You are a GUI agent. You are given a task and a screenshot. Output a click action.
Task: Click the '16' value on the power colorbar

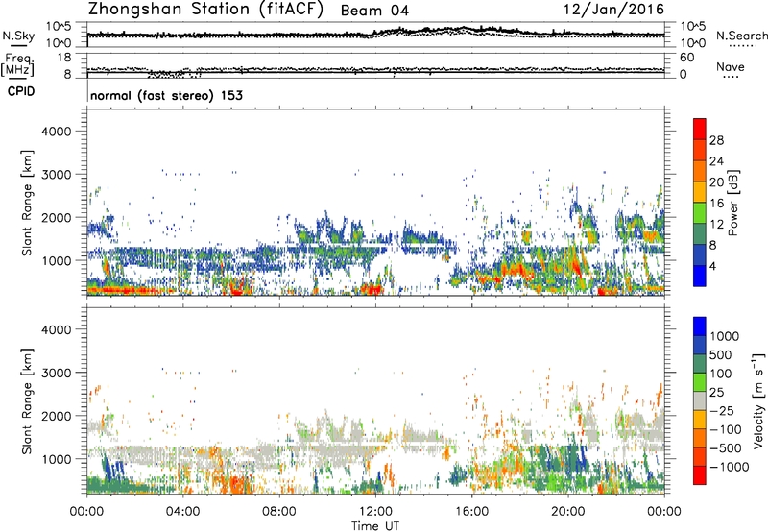(716, 204)
